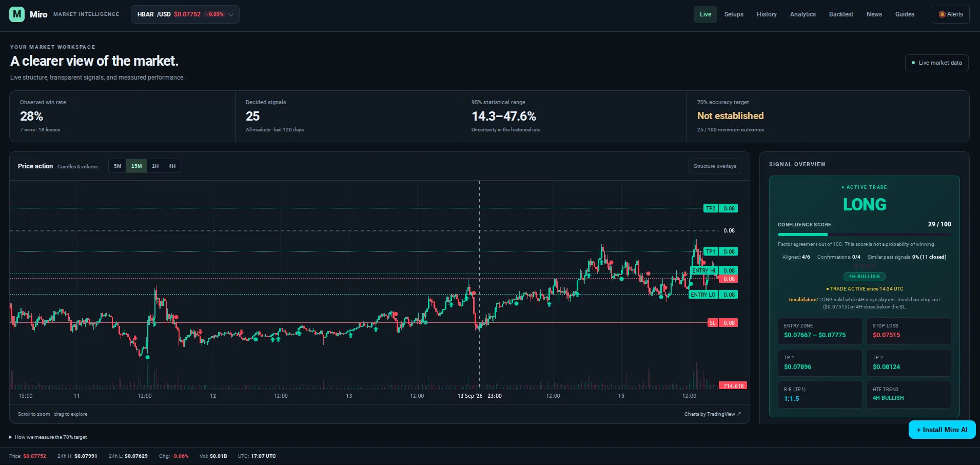Click the Observed win rate 28% stat

[122, 117]
